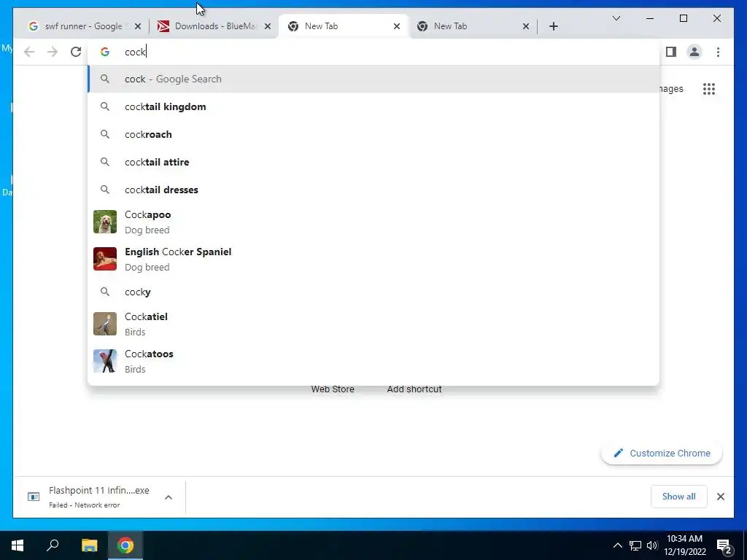747x560 pixels.
Task: Click the Chrome taskbar icon
Action: point(125,545)
